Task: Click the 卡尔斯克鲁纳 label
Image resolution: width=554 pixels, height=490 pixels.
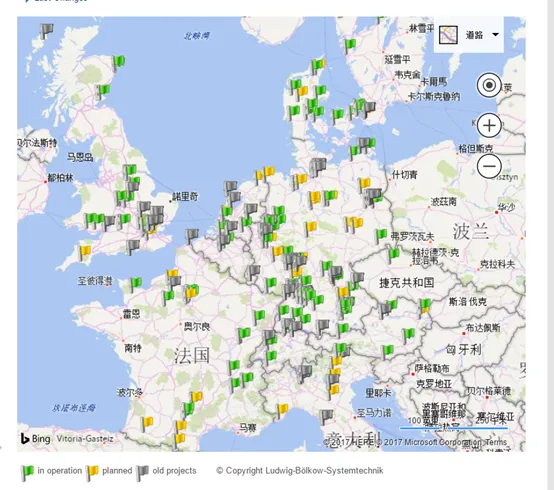Action: pyautogui.click(x=434, y=96)
